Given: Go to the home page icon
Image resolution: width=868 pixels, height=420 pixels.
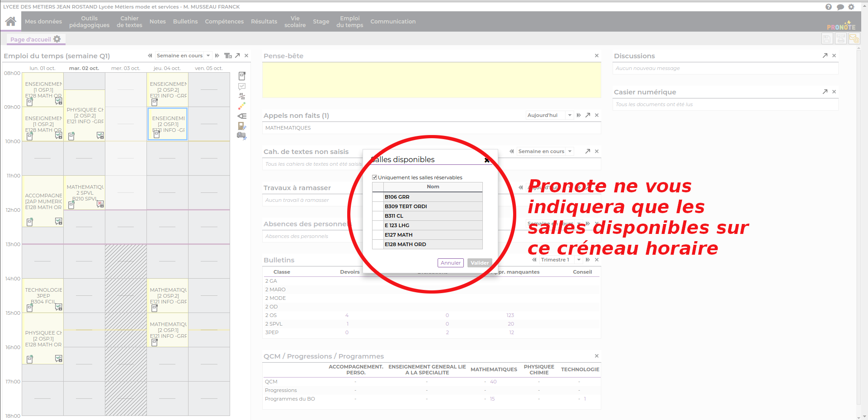Looking at the screenshot, I should 11,21.
